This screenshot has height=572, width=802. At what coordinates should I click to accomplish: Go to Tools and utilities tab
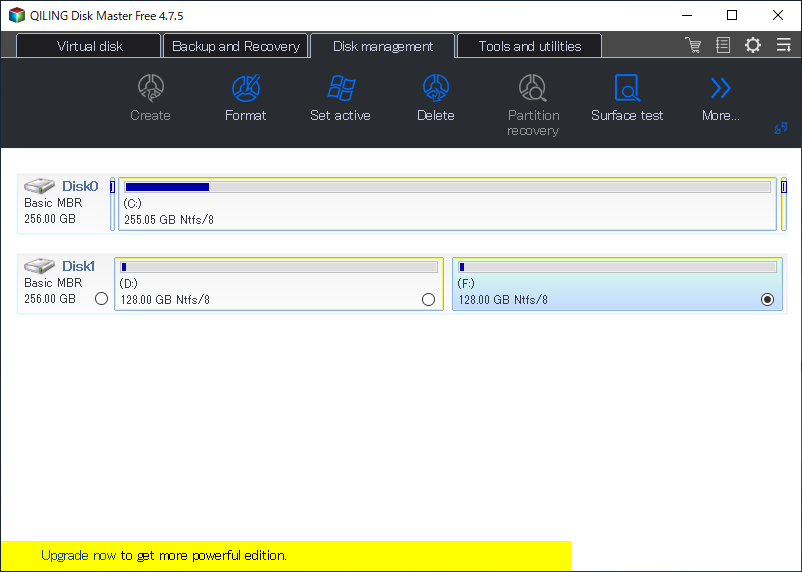click(529, 46)
